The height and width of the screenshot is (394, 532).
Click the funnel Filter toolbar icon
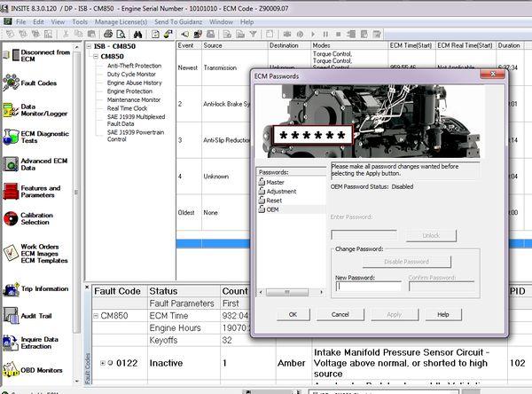(x=253, y=34)
